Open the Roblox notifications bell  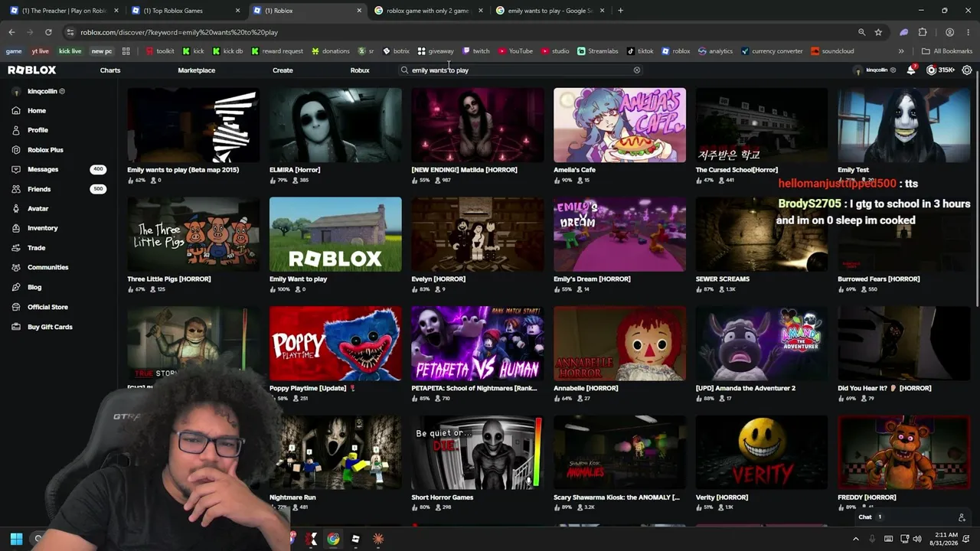pyautogui.click(x=911, y=70)
